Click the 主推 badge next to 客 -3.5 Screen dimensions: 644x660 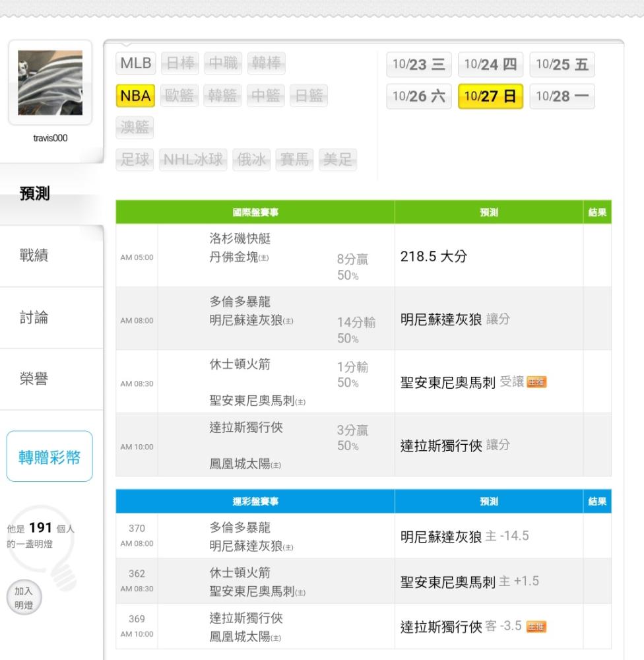536,626
